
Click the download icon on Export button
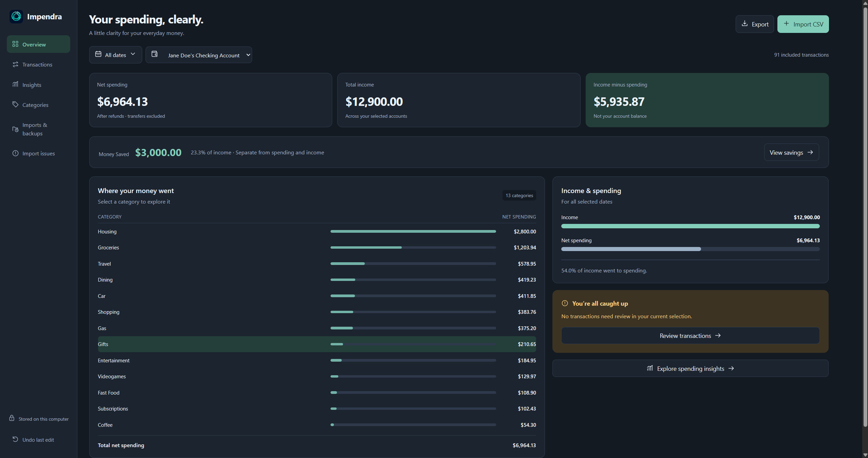tap(744, 23)
